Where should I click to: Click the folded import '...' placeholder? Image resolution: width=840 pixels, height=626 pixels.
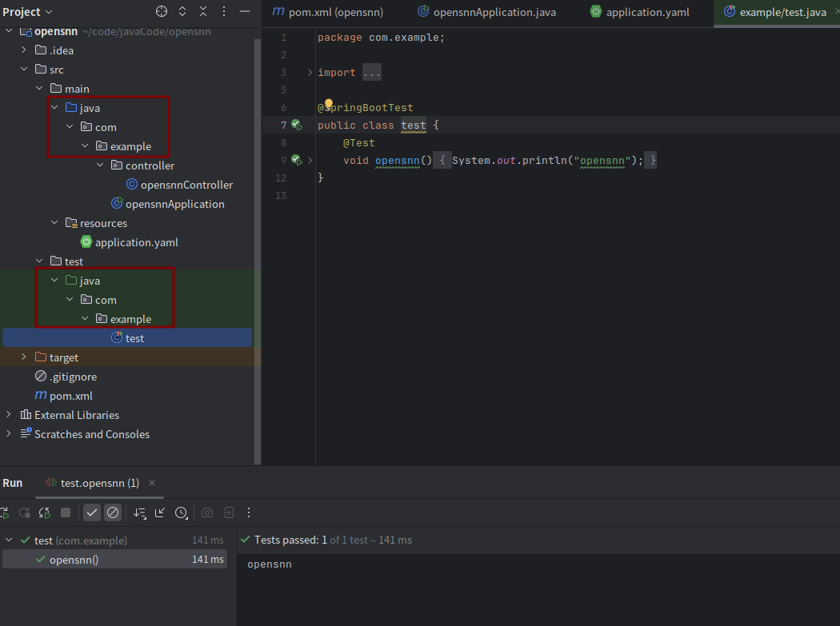coord(372,72)
